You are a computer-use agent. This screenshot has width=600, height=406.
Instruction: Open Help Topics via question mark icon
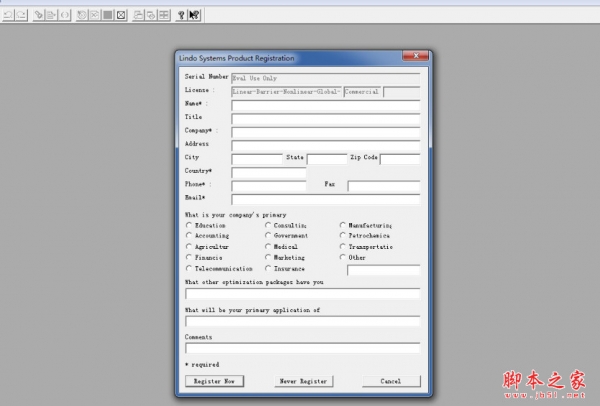[x=181, y=15]
